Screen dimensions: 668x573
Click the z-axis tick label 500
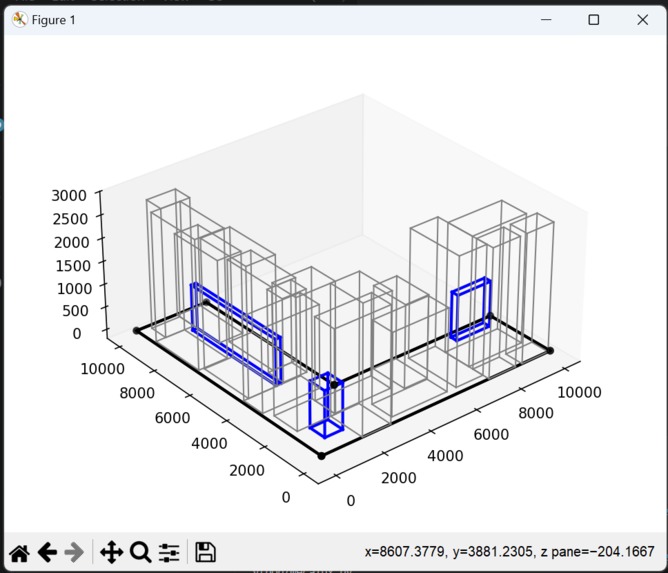point(75,311)
